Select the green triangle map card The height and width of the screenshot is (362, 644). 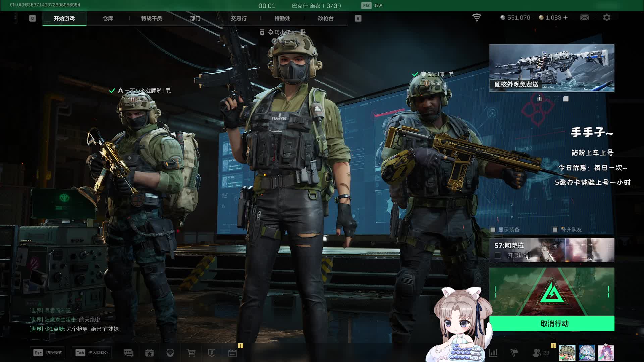click(x=552, y=292)
